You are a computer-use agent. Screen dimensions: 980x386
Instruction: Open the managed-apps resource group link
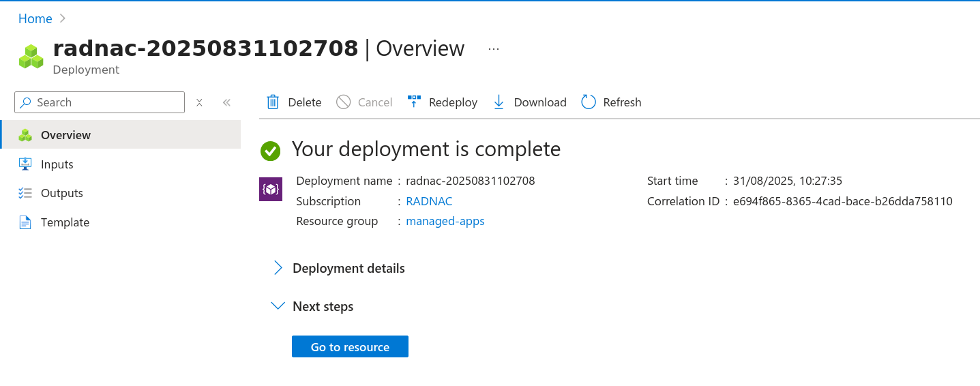tap(445, 221)
